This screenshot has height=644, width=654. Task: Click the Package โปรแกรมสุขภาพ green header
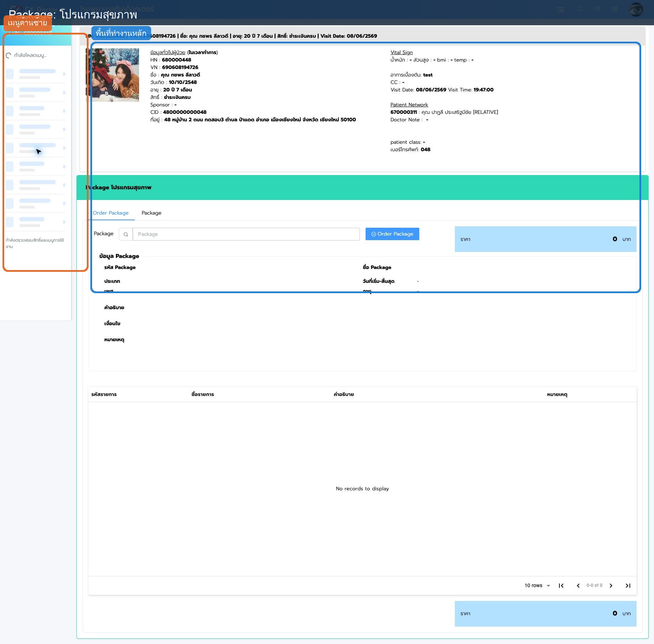[362, 188]
